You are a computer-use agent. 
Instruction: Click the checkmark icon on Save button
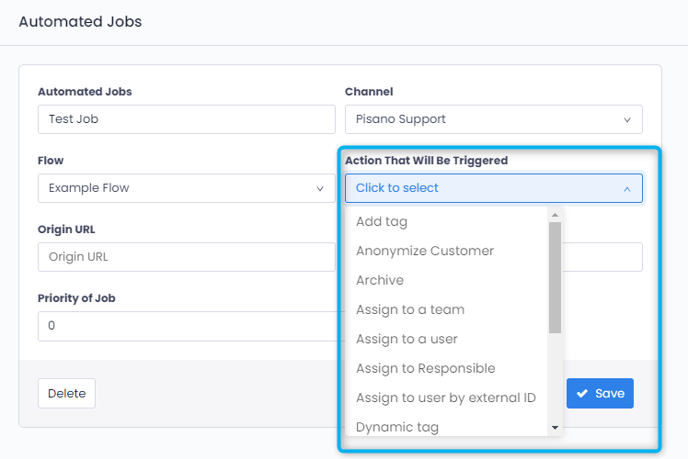[x=582, y=394]
